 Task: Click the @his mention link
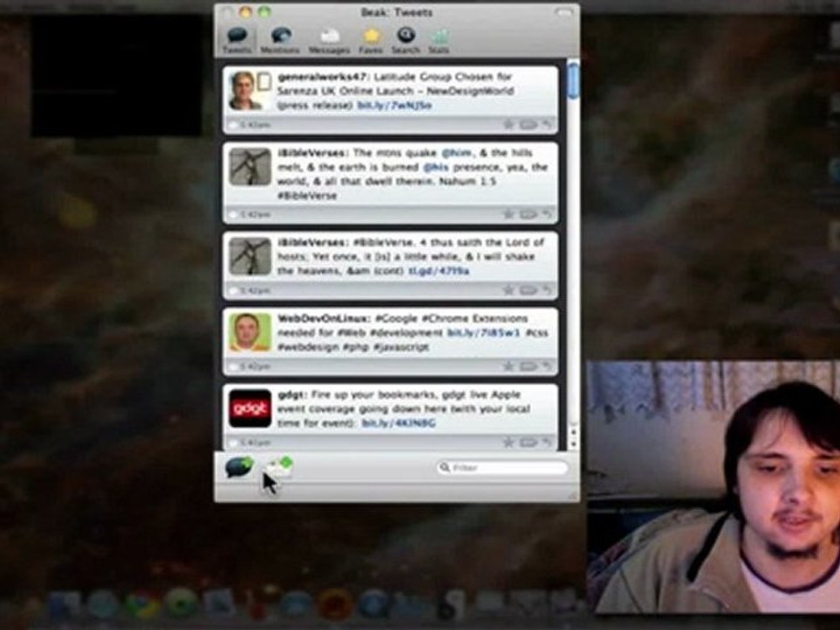[x=436, y=167]
